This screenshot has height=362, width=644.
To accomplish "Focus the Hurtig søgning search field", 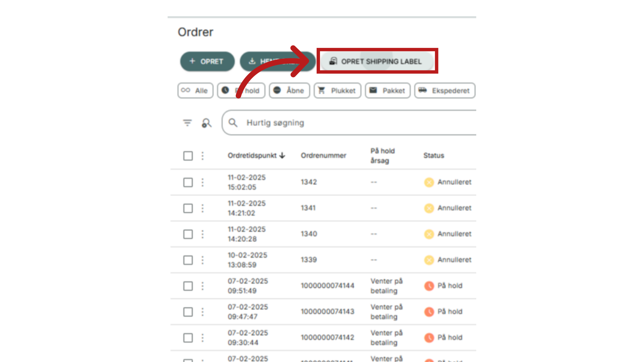I will (x=349, y=123).
